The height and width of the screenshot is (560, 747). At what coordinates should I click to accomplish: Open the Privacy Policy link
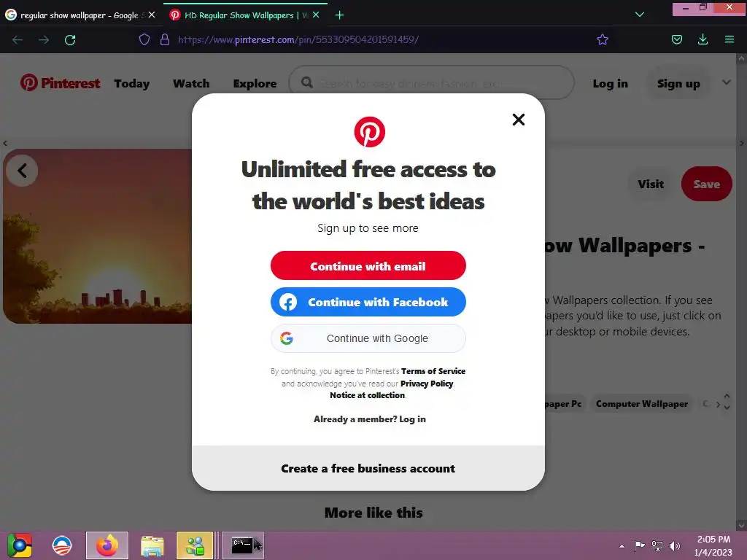pyautogui.click(x=427, y=384)
